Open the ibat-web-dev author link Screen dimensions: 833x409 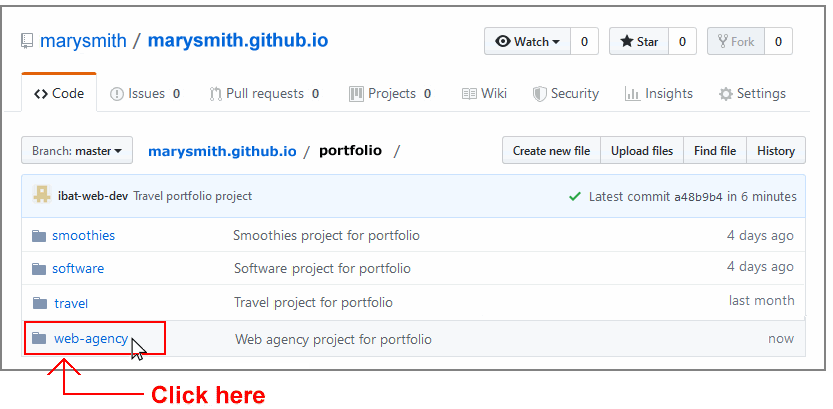click(x=93, y=196)
